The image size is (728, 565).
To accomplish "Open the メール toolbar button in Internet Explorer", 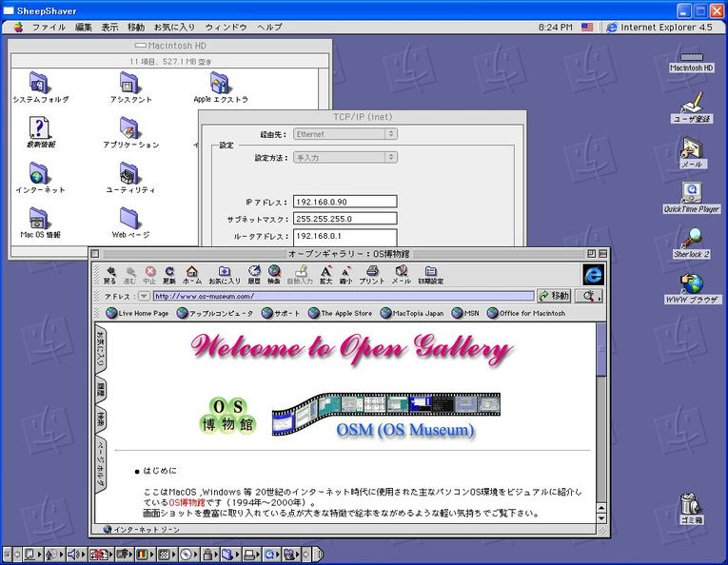I will 402,275.
